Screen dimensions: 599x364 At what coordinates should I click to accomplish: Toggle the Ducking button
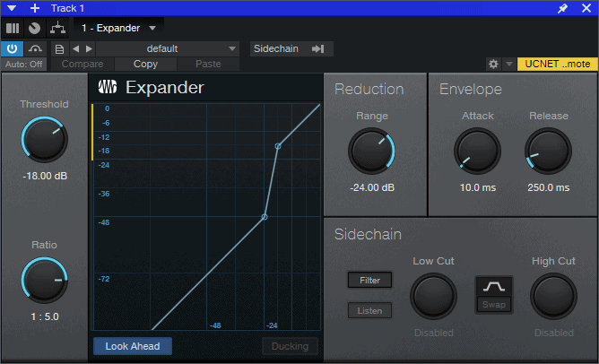pos(290,346)
